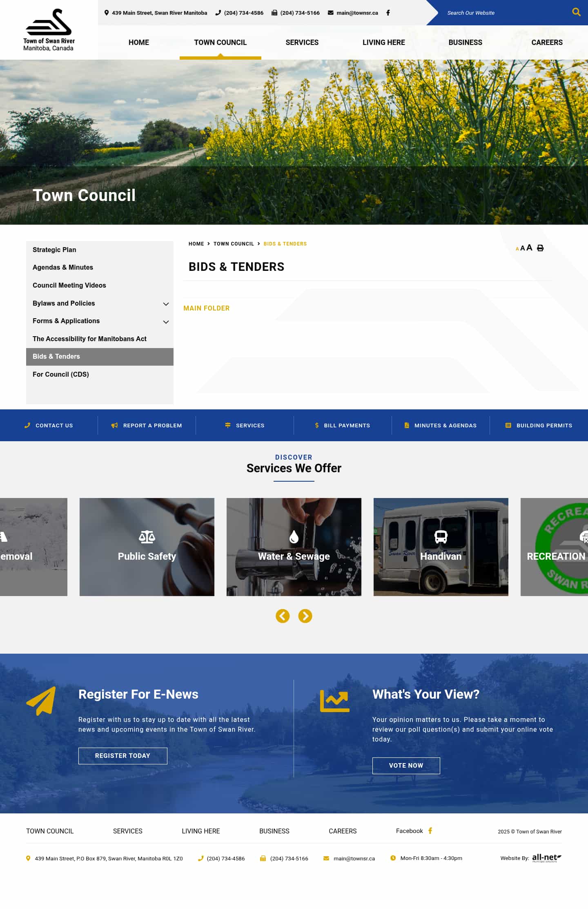The width and height of the screenshot is (588, 909).
Task: Open the Facebook icon in top bar
Action: point(388,13)
